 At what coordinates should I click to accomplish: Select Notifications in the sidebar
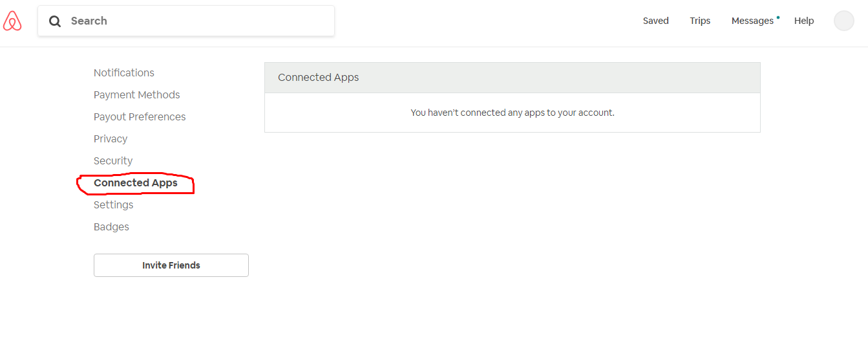pyautogui.click(x=124, y=72)
